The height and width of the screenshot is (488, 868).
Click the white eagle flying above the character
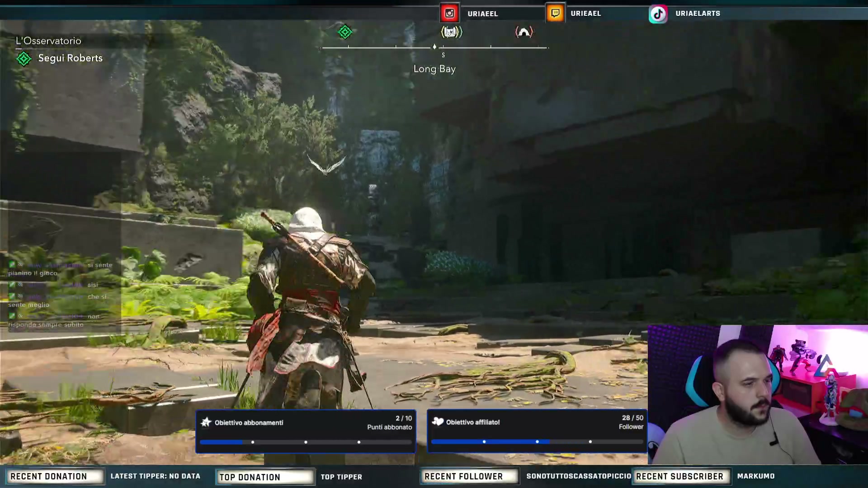(326, 164)
